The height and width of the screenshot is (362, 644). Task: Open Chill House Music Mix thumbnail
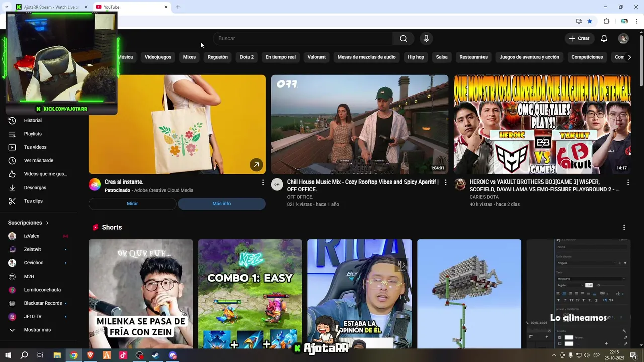[x=360, y=125]
